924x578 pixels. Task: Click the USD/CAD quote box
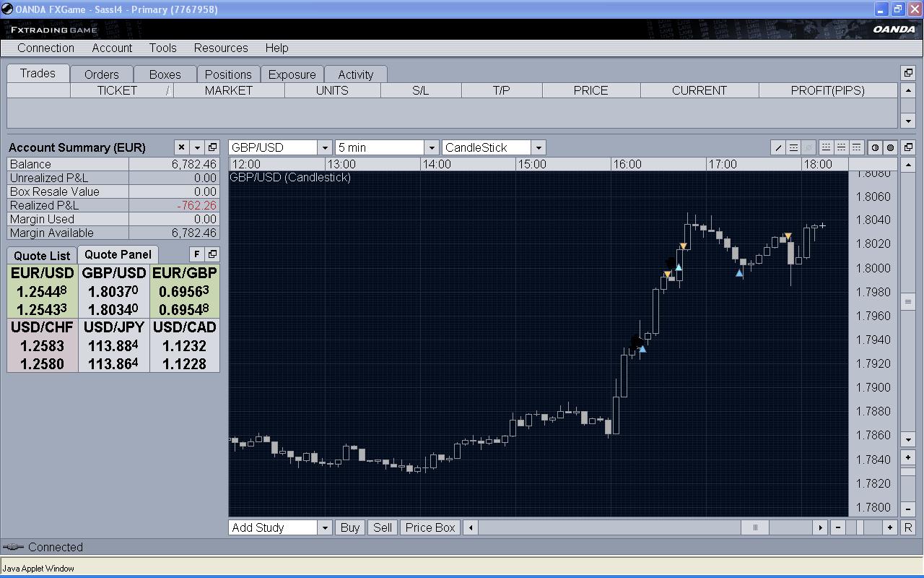click(185, 345)
